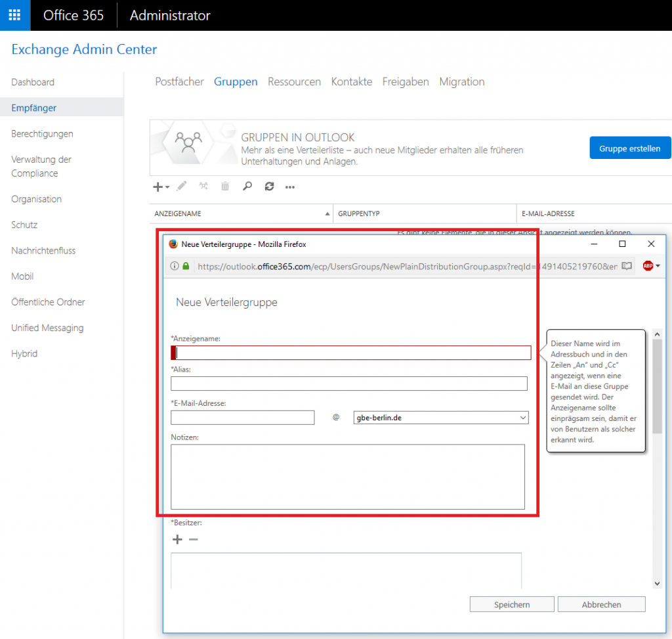
Task: Click the Abbrechen button
Action: coord(601,604)
